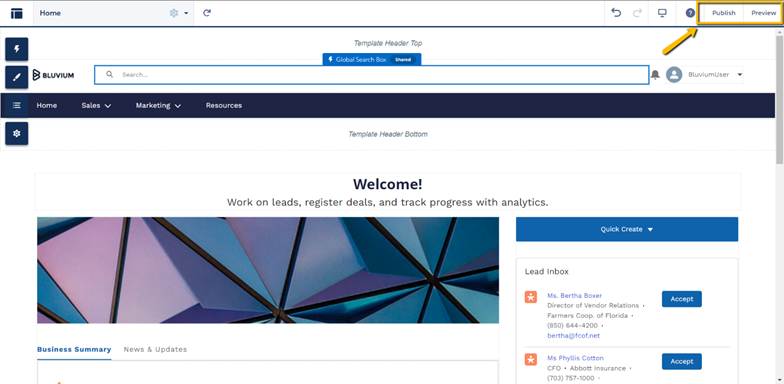The width and height of the screenshot is (784, 384).
Task: Click the Bluvium logo
Action: tap(53, 75)
